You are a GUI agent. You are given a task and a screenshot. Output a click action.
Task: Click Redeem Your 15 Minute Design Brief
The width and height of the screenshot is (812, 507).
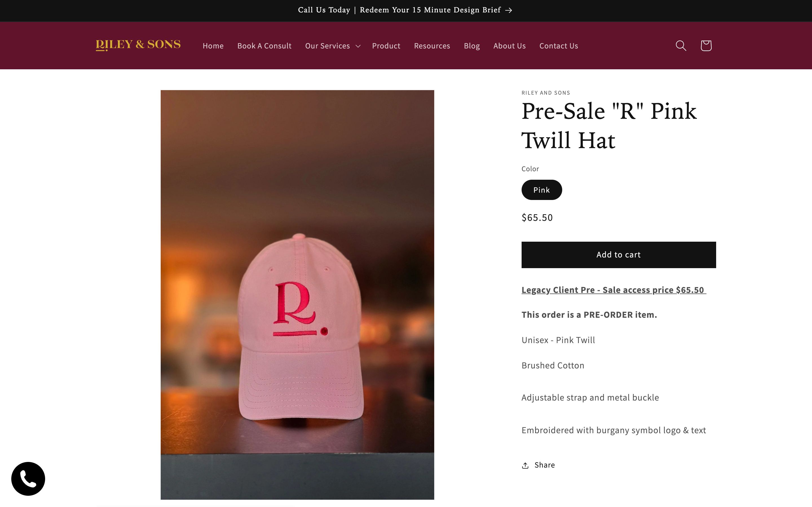[x=430, y=10]
